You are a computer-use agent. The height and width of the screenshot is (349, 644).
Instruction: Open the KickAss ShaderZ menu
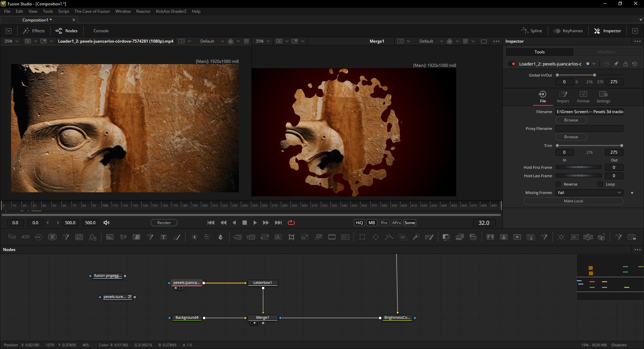click(x=171, y=11)
